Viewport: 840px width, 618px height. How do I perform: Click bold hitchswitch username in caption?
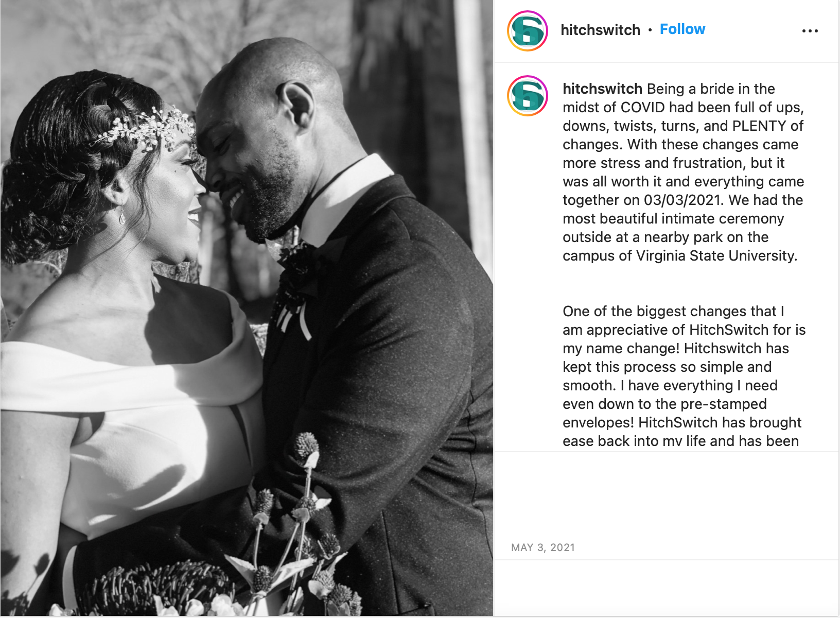click(602, 89)
